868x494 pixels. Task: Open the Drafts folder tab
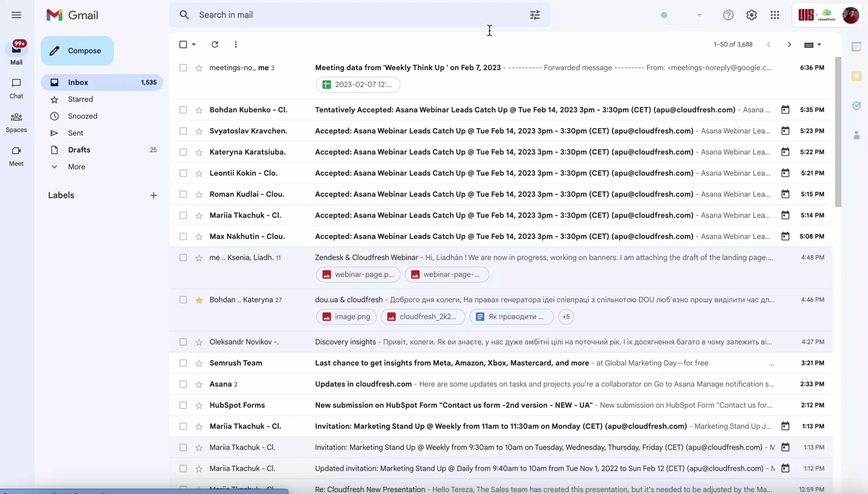[x=79, y=150]
